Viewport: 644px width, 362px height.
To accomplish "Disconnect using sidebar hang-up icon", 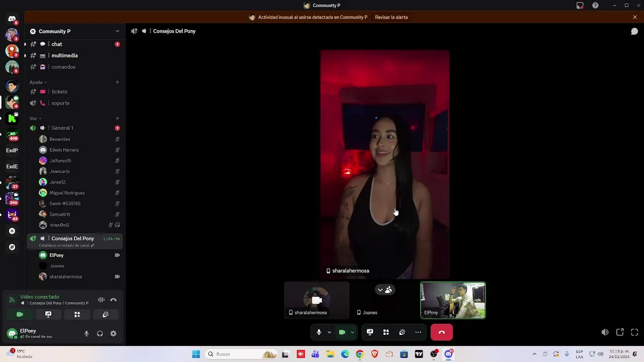I will pos(113,300).
